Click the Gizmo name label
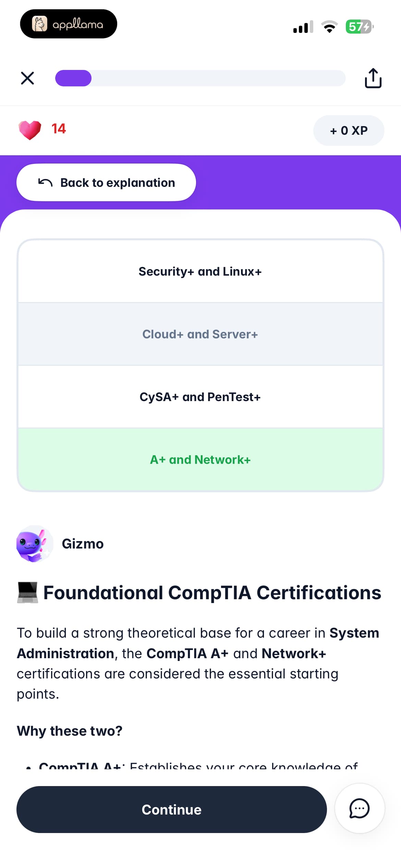Screen dimensions: 401x868 [83, 544]
